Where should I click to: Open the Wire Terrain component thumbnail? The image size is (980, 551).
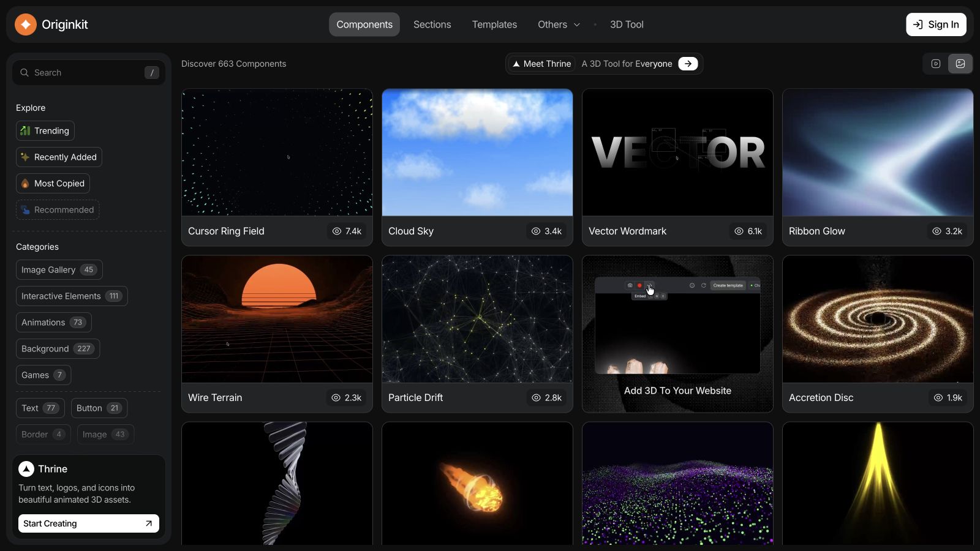[277, 319]
